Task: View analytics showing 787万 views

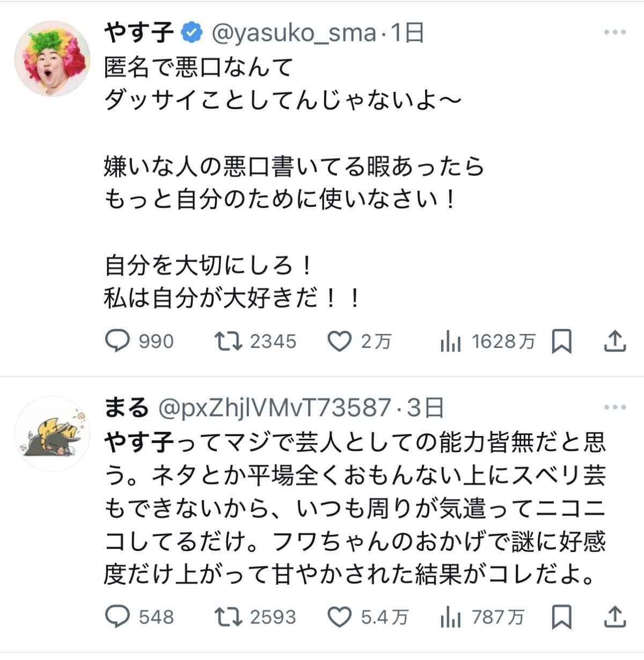Action: point(451,617)
